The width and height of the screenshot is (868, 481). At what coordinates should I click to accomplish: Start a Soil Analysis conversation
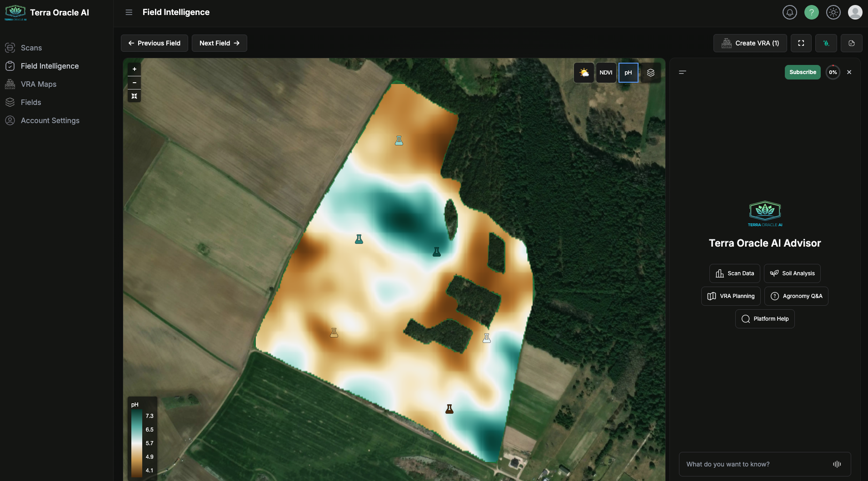[x=792, y=273]
